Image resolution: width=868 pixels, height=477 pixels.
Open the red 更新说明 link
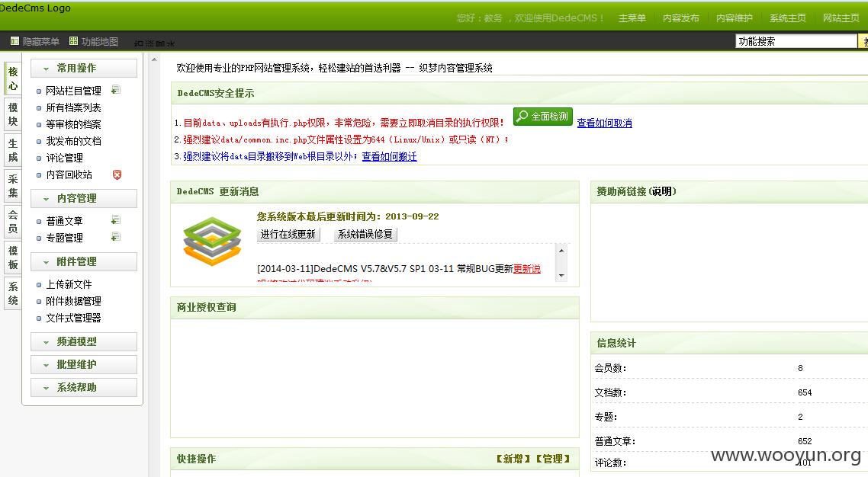[527, 269]
